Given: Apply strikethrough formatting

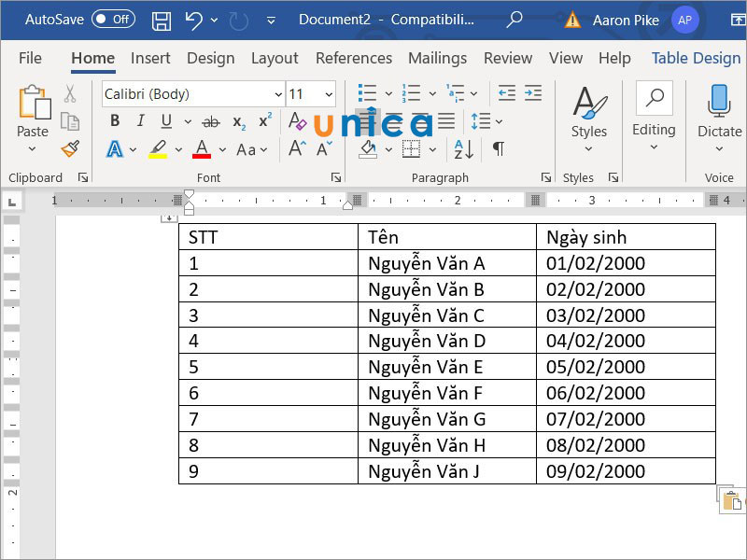Looking at the screenshot, I should [x=211, y=122].
